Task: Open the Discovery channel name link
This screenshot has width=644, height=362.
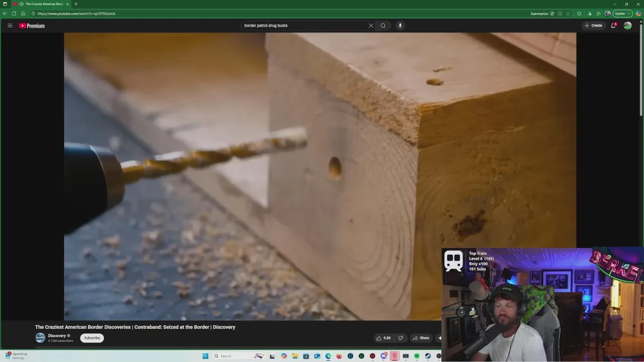Action: (57, 336)
